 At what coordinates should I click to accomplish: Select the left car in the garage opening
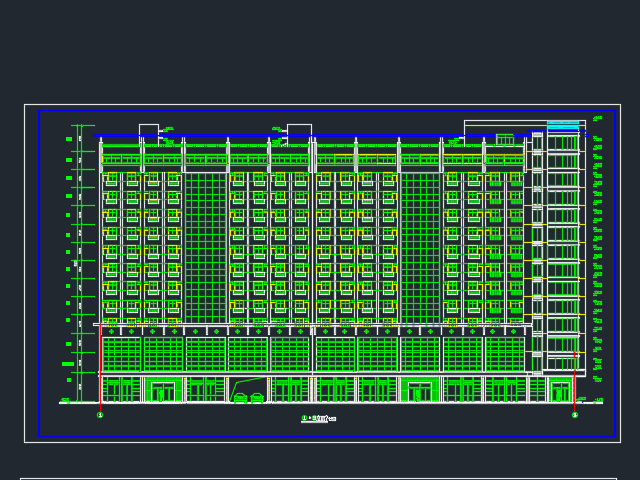[240, 398]
